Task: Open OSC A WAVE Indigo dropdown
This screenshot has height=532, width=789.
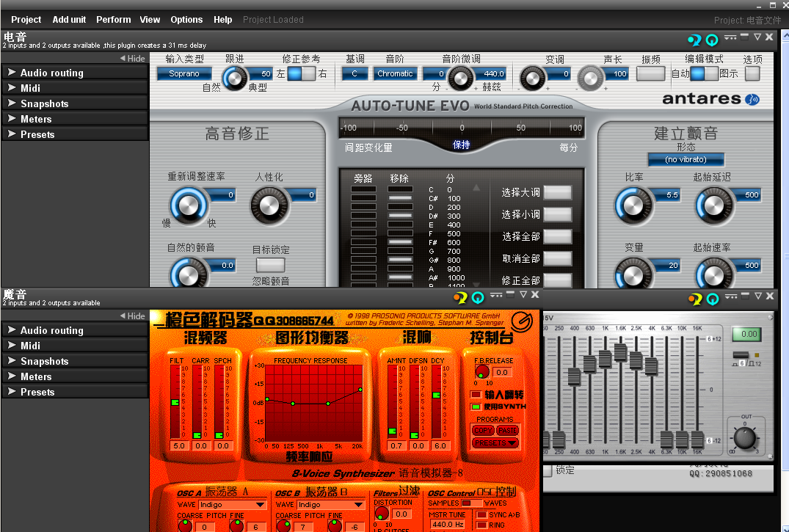Action: 232,504
